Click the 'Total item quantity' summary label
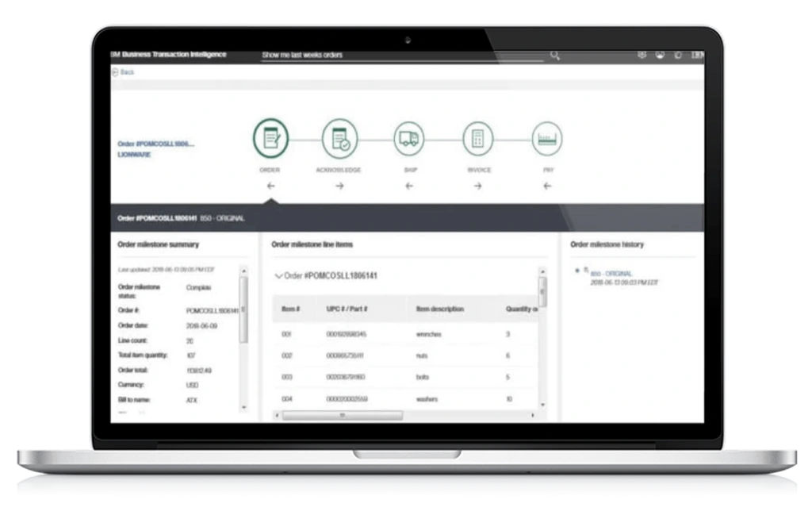 pos(143,355)
